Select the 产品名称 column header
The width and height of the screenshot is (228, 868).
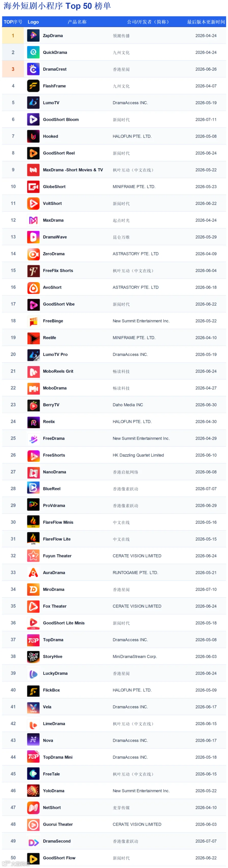click(x=77, y=22)
